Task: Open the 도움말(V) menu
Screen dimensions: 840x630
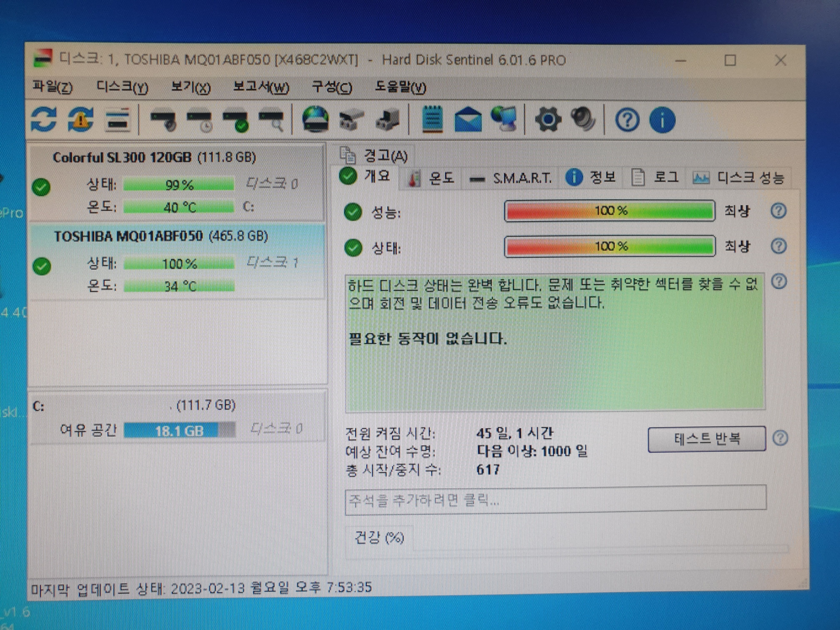Action: [401, 87]
